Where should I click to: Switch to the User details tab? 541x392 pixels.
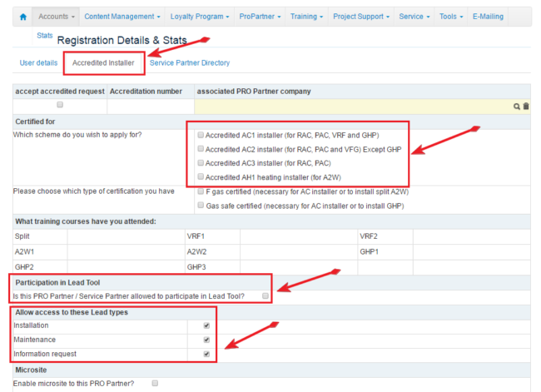pyautogui.click(x=38, y=63)
